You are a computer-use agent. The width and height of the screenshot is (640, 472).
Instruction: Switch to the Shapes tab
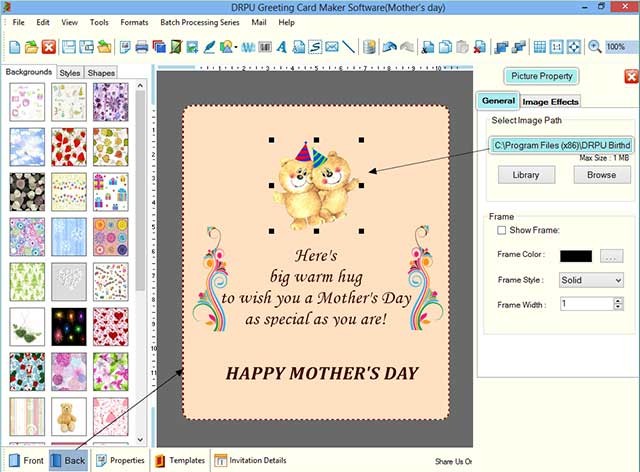101,73
